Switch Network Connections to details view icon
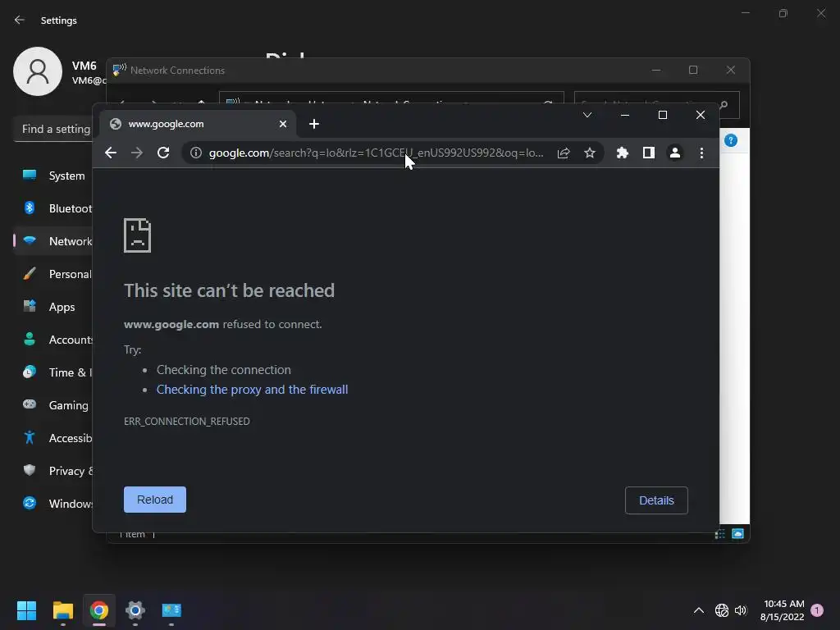840x630 pixels. click(x=720, y=534)
